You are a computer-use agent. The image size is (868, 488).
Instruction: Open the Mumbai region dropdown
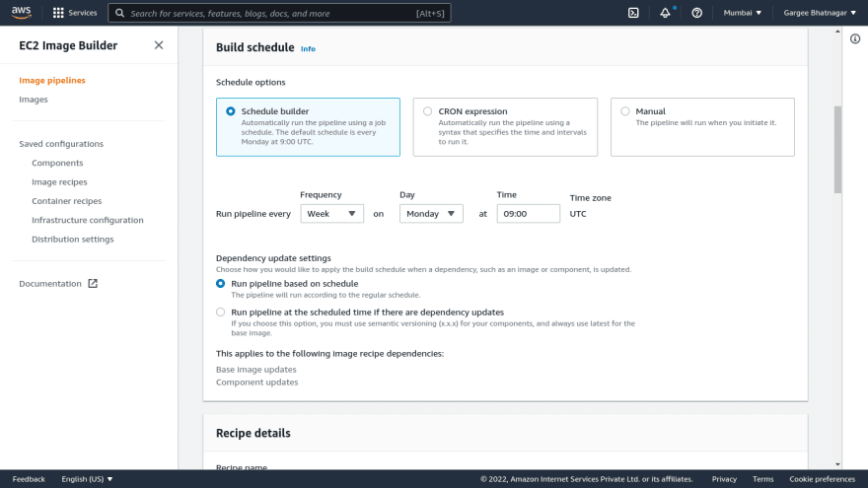click(x=743, y=13)
